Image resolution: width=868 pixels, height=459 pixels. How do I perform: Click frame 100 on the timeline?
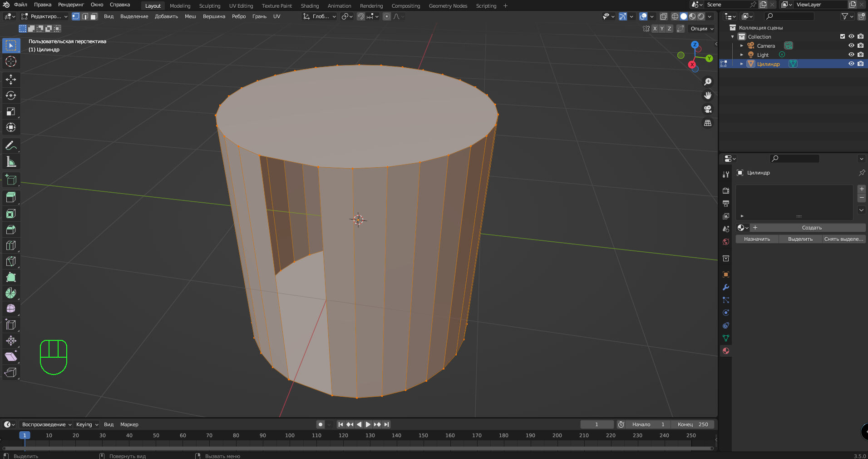[x=290, y=435]
